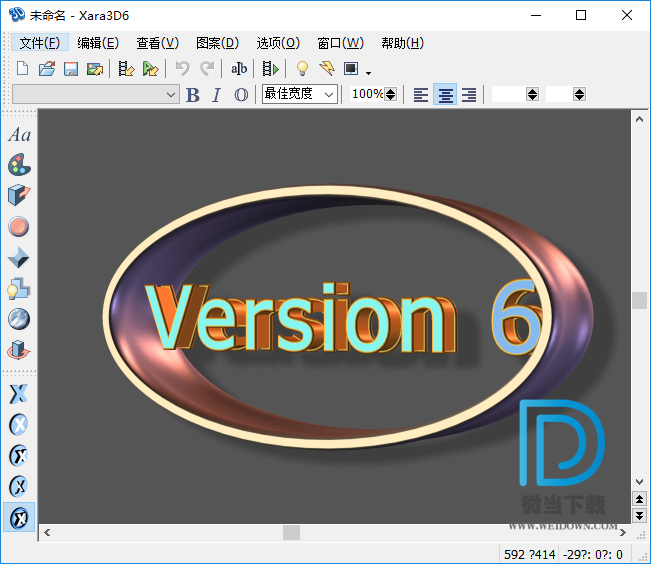Toggle the light bulb lighting icon
Image resolution: width=651 pixels, height=564 pixels.
coord(302,69)
